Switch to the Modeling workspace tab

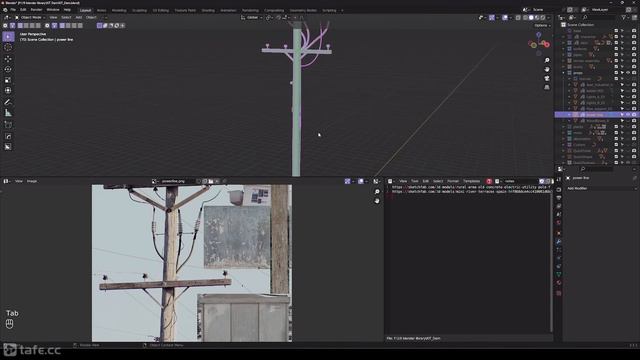point(119,10)
